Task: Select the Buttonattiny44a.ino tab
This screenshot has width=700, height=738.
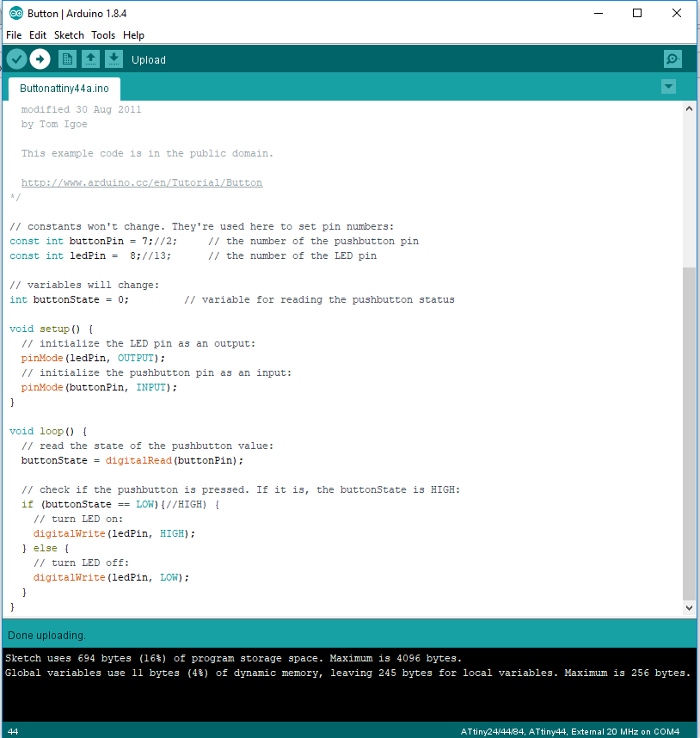Action: (x=64, y=89)
